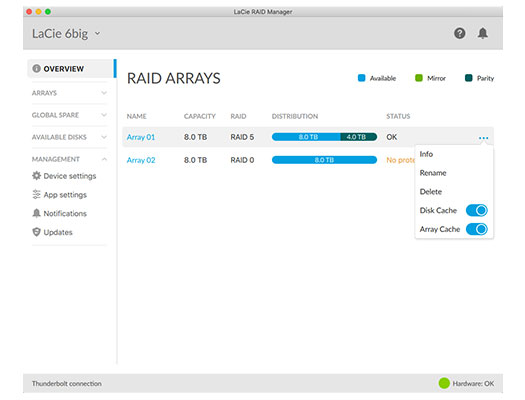Screen dimensions: 525x400
Task: Open the Array 02 link
Action: pyautogui.click(x=141, y=160)
